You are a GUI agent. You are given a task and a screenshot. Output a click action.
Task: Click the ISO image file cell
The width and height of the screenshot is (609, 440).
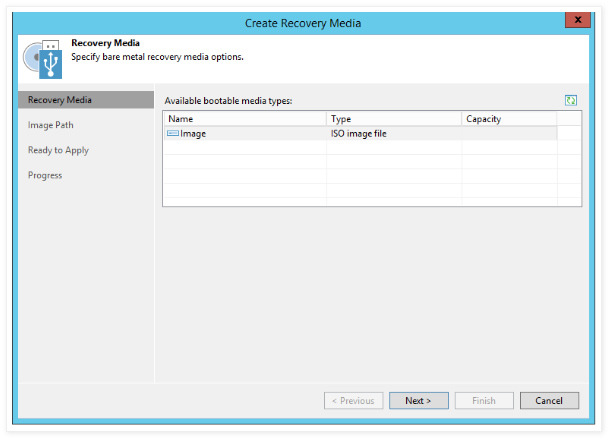[x=359, y=133]
